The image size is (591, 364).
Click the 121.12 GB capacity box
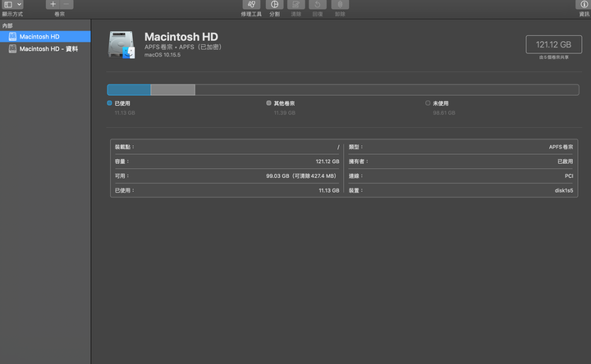click(554, 44)
